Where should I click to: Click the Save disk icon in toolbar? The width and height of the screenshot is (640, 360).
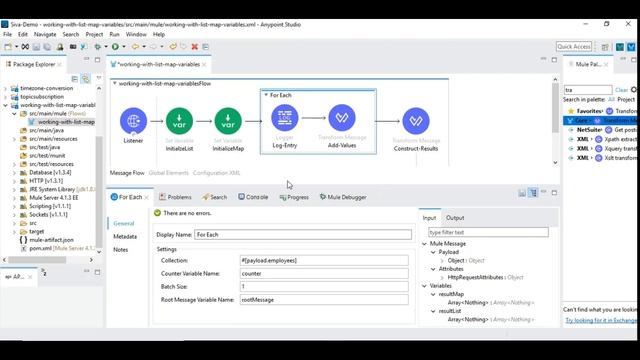coord(36,47)
